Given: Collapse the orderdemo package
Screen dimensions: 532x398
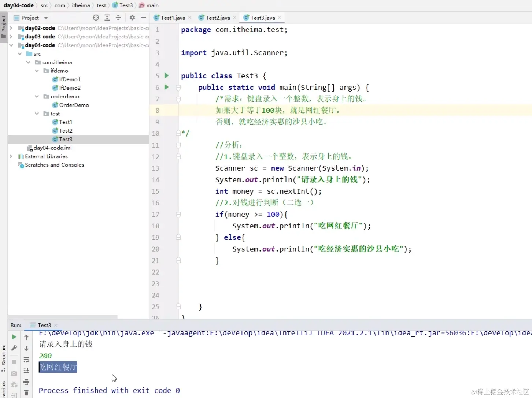Looking at the screenshot, I should (37, 96).
